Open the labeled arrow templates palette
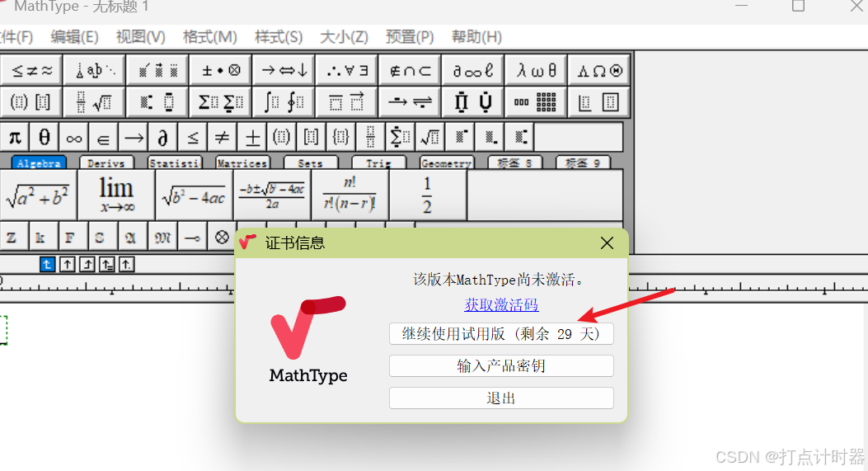This screenshot has height=471, width=868. tap(411, 102)
